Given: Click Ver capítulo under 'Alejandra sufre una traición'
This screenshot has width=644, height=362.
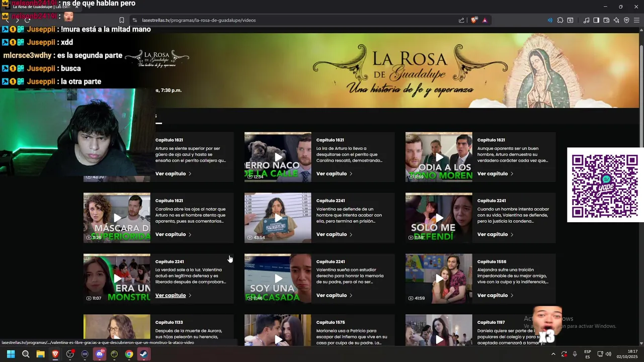Looking at the screenshot, I should pyautogui.click(x=493, y=295).
